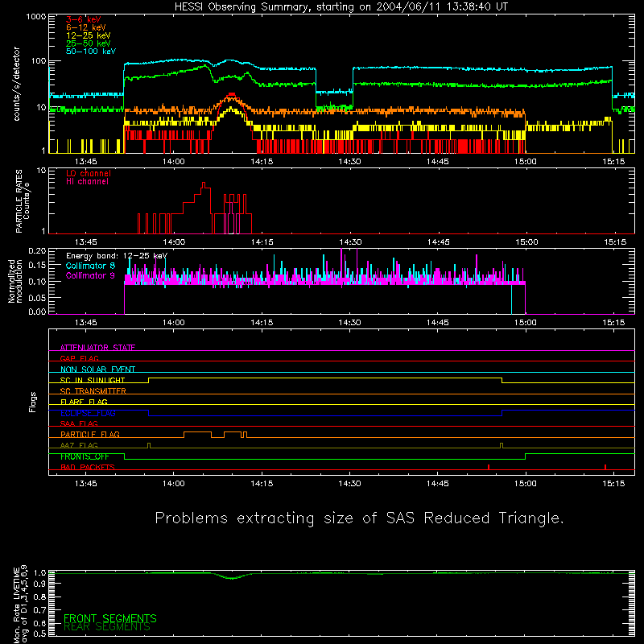This screenshot has height=644, width=644.
Task: Click the FLARE FLAG label
Action: [84, 402]
